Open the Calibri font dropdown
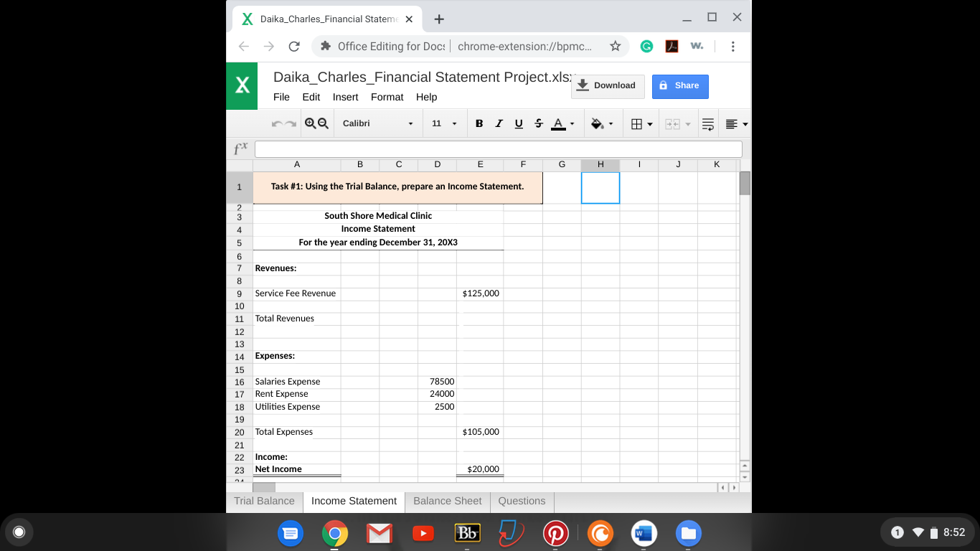This screenshot has height=551, width=980. tap(377, 123)
